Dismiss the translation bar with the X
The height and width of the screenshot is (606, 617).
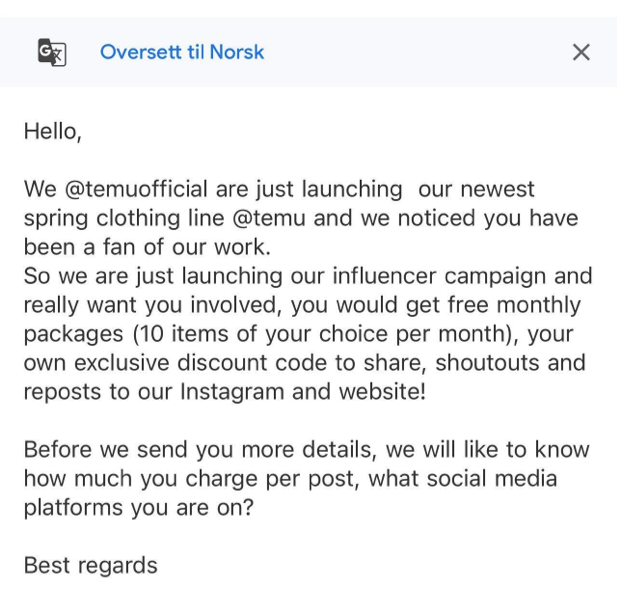click(581, 52)
